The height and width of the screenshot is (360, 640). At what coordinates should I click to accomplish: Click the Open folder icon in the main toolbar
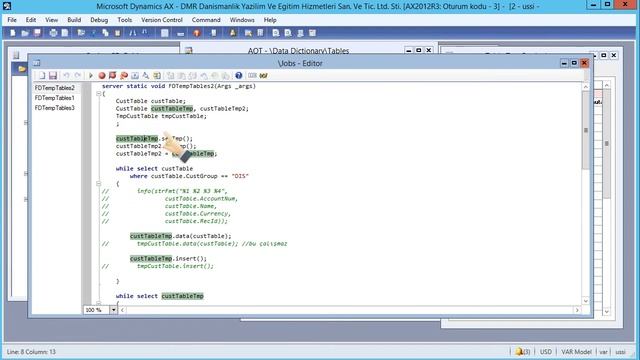coord(25,33)
